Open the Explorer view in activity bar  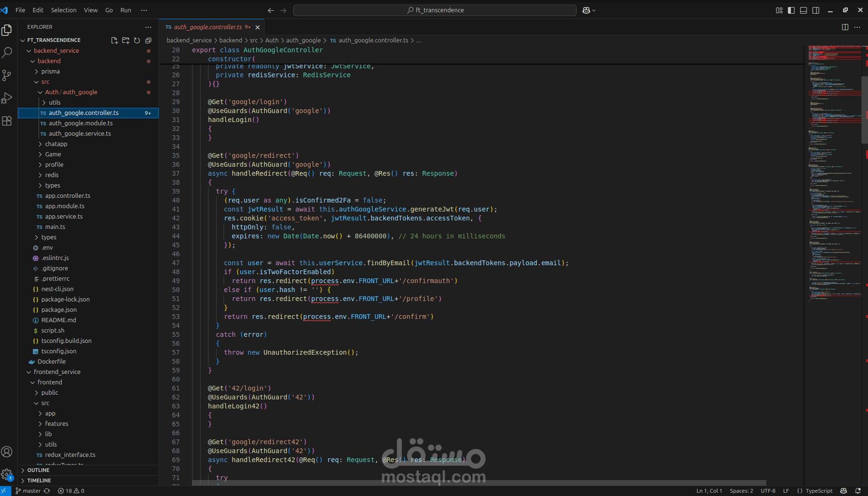tap(7, 30)
